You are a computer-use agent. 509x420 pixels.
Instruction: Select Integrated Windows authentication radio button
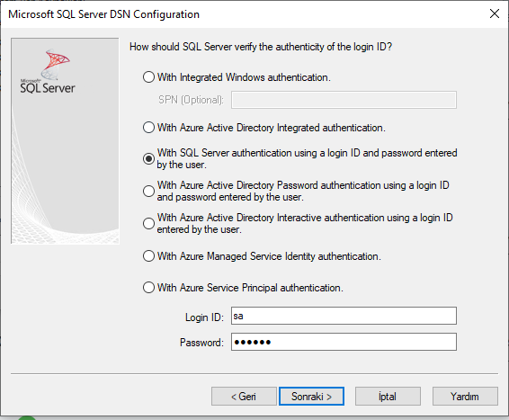click(148, 77)
